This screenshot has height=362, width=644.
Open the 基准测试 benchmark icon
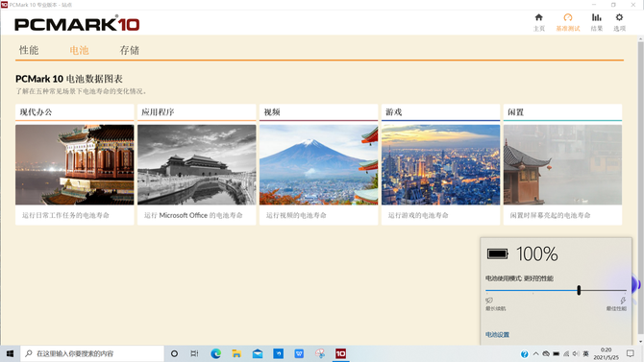568,17
